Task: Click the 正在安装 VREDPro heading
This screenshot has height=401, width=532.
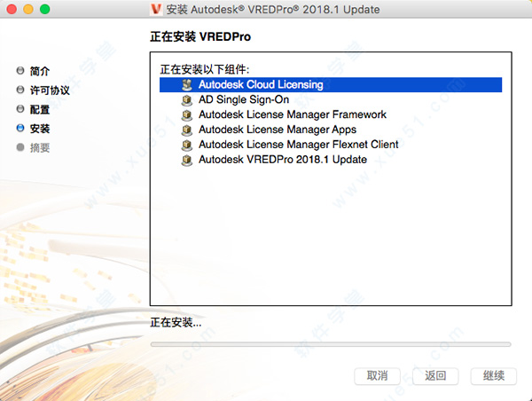Action: [x=200, y=36]
